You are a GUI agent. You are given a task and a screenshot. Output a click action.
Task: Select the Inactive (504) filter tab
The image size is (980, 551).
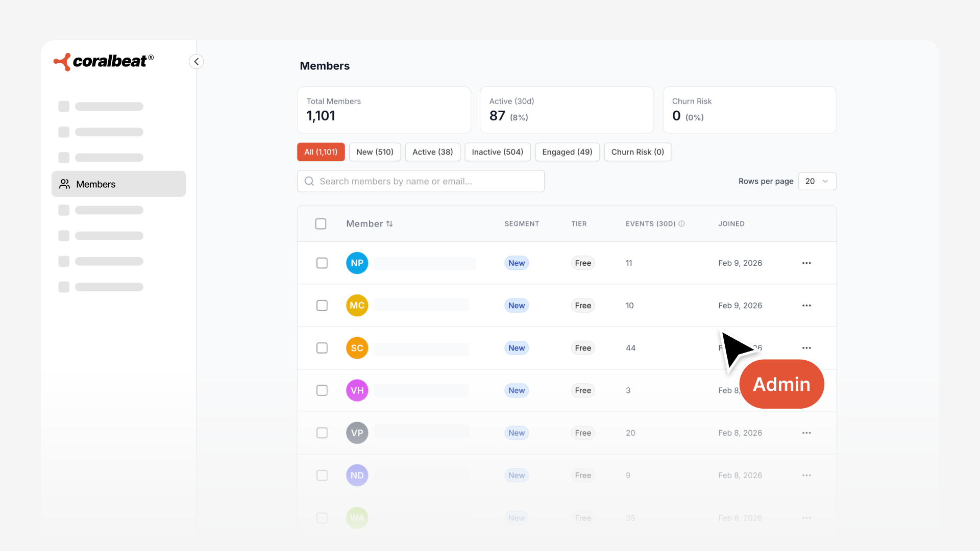click(x=497, y=152)
